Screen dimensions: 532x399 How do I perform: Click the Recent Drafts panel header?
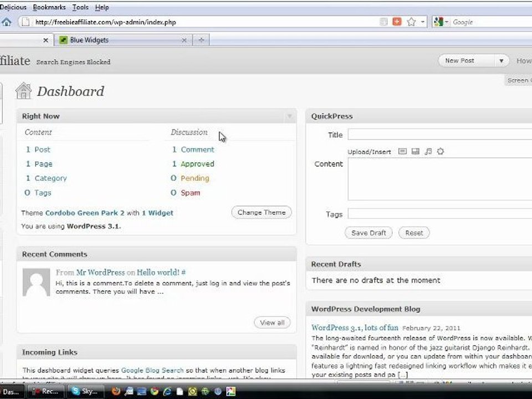(x=419, y=264)
